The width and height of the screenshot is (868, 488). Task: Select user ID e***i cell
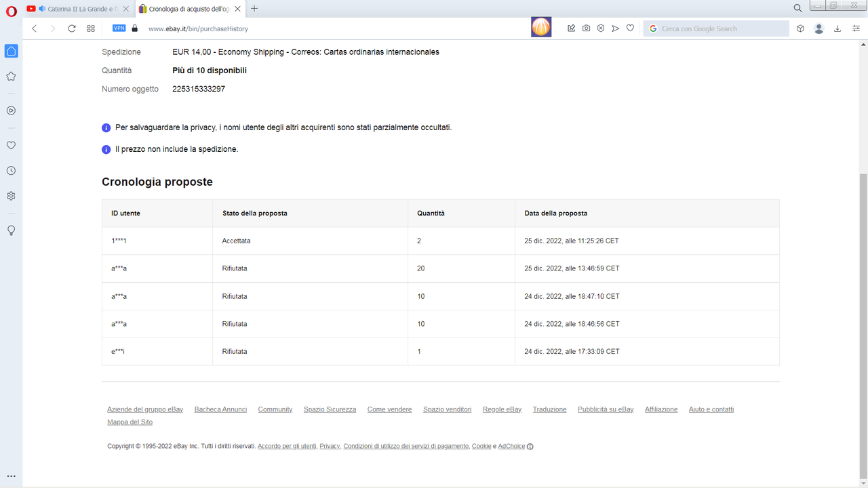(157, 352)
